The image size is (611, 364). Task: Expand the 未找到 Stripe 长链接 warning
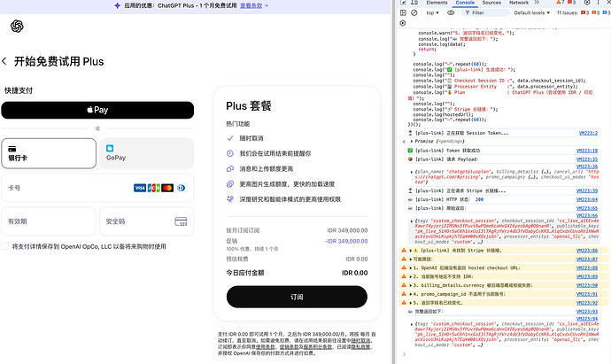pos(411,251)
